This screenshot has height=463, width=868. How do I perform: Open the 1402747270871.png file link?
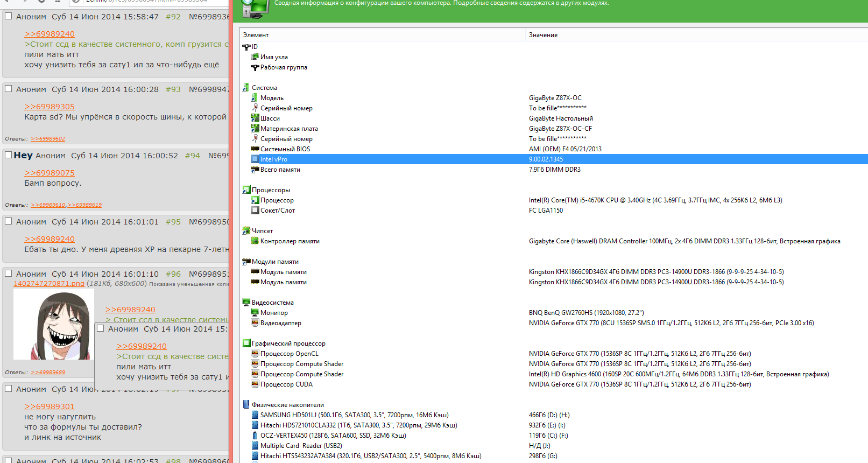point(49,284)
